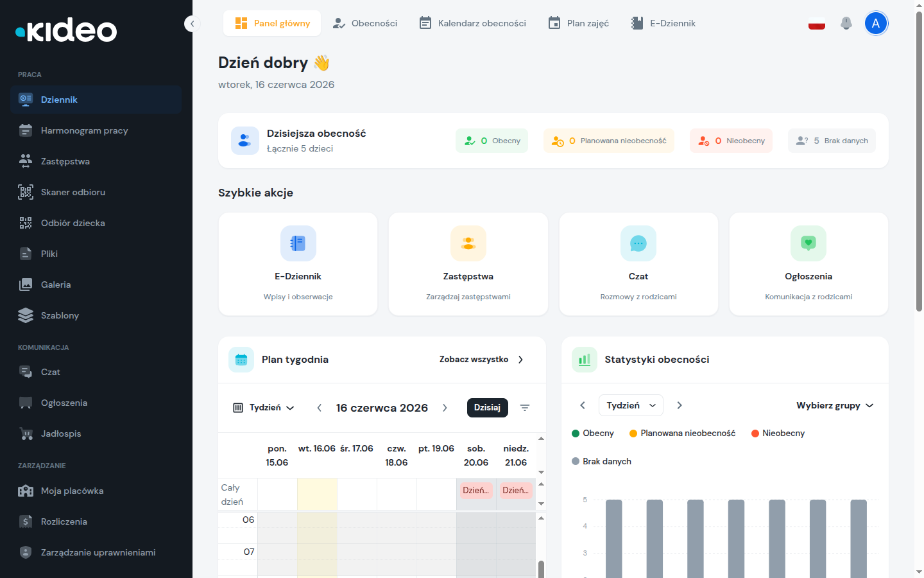Toggle the Obecny legend series
Image resolution: width=924 pixels, height=578 pixels.
(593, 433)
